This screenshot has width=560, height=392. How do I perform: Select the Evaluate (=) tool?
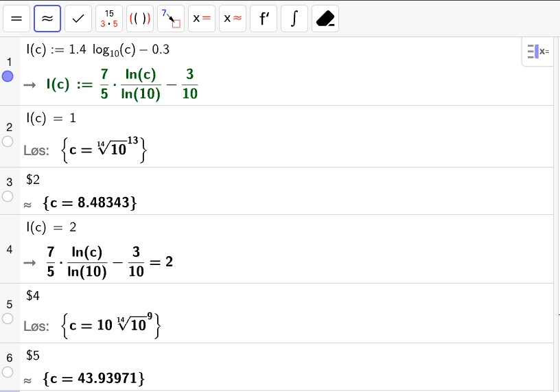tap(16, 19)
